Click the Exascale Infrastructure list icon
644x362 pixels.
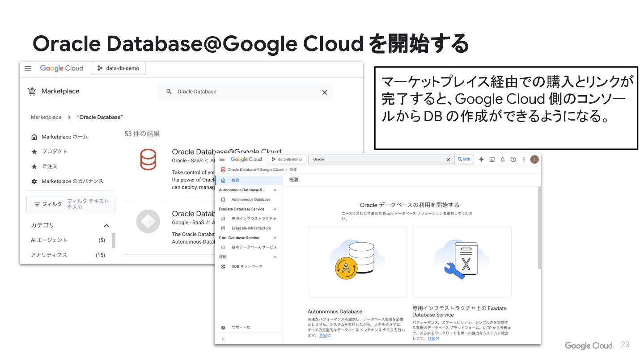[x=223, y=228]
